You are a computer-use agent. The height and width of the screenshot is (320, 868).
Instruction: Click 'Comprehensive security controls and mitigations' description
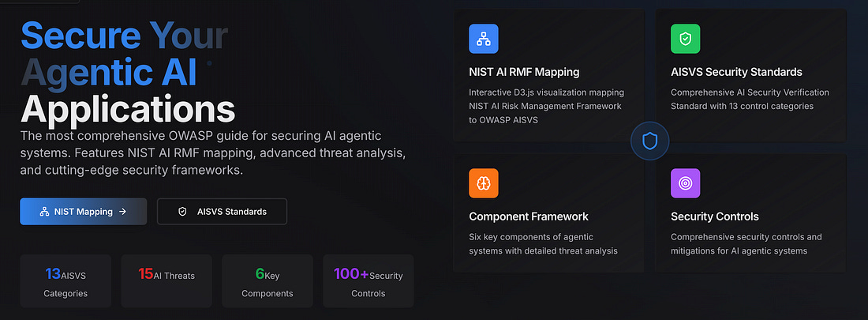[746, 244]
